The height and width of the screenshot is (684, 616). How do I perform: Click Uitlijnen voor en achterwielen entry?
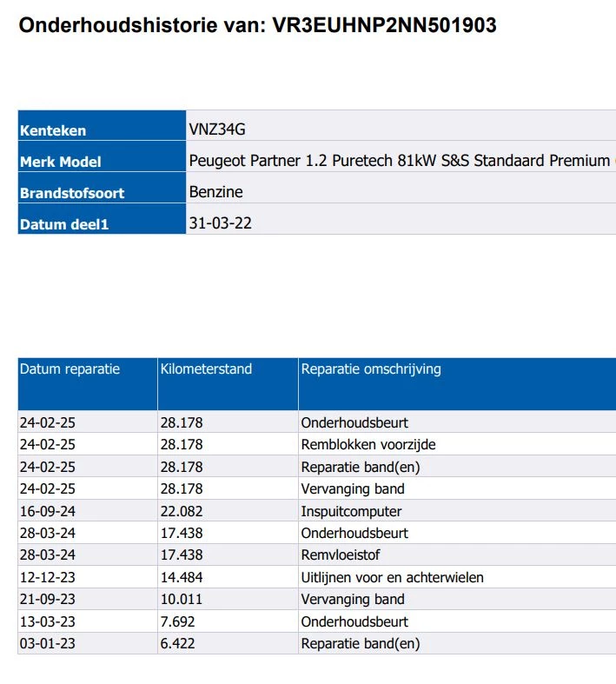(x=393, y=577)
